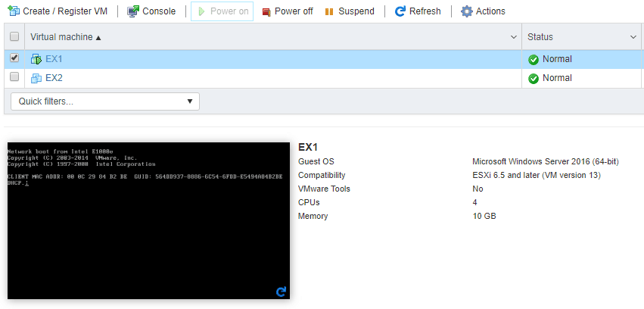Click EX1 green Normal status checkmark
This screenshot has height=309, width=644.
coord(533,60)
